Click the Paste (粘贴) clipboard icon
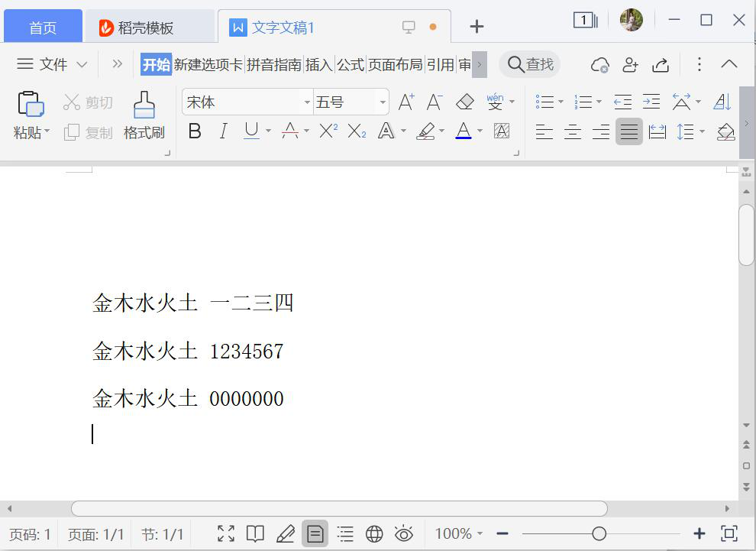This screenshot has width=756, height=551. (x=31, y=105)
